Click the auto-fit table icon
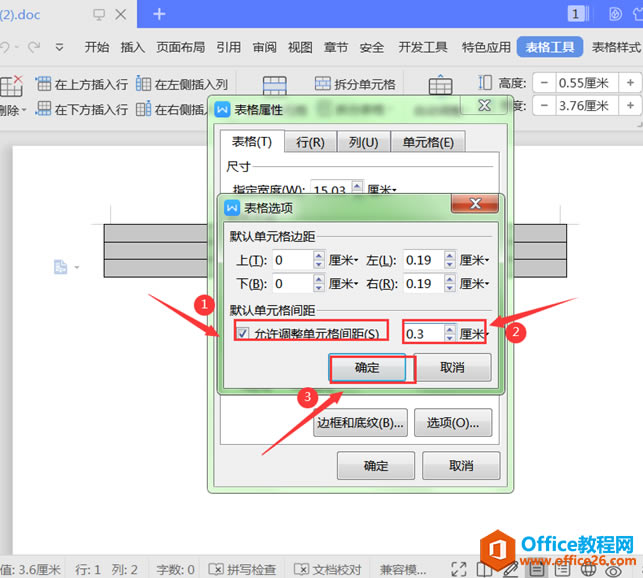Screen dimensions: 643x578 pyautogui.click(x=440, y=85)
